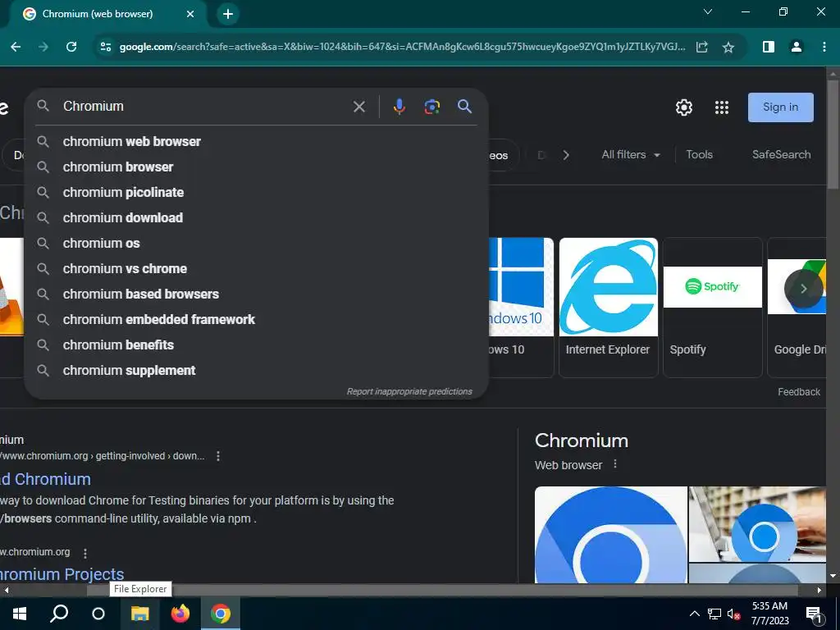
Task: Choose chromium embedded framework suggestion
Action: [256, 320]
